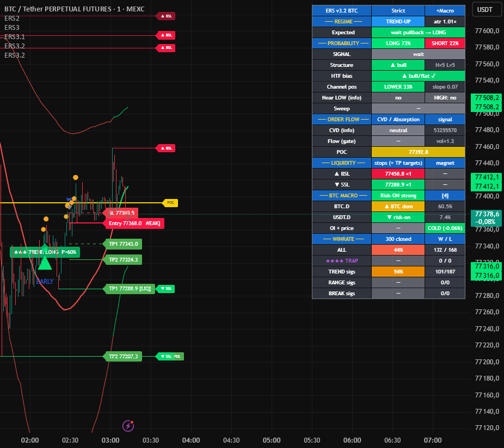Viewport: 504px width, 448px height.
Task: Click the 132 / 168 win-loss cell
Action: tap(445, 250)
